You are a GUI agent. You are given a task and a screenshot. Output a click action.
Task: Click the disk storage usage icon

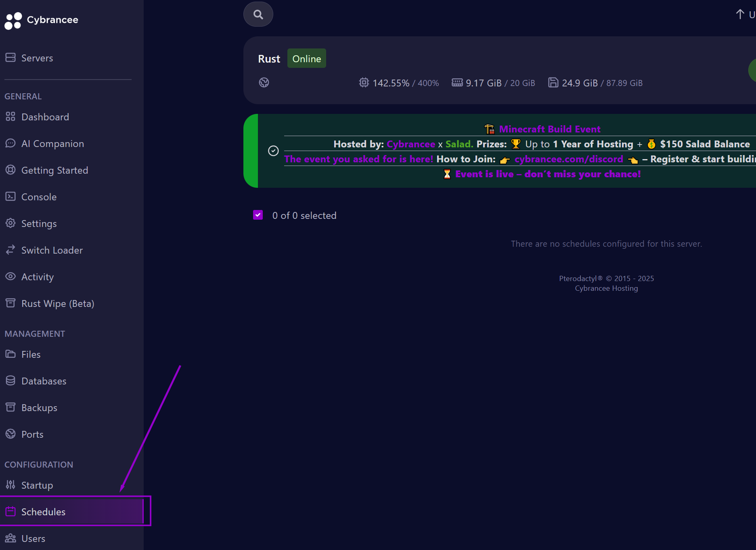pyautogui.click(x=553, y=82)
